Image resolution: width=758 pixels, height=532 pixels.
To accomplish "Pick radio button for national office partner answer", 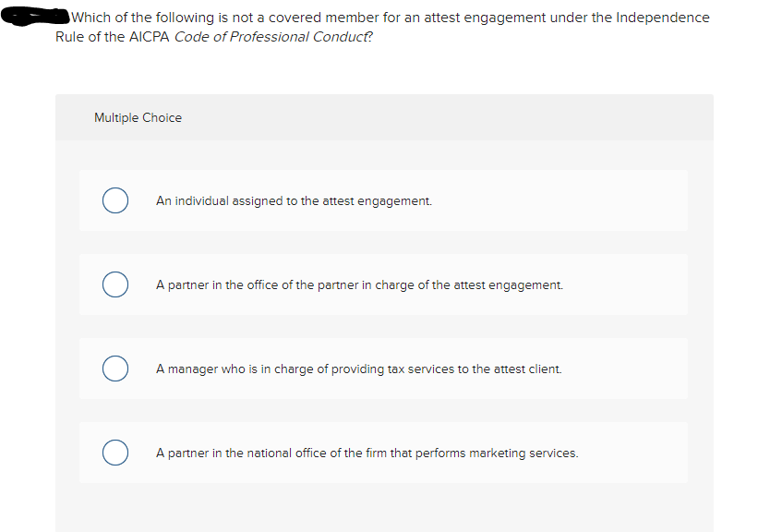I will click(x=115, y=453).
